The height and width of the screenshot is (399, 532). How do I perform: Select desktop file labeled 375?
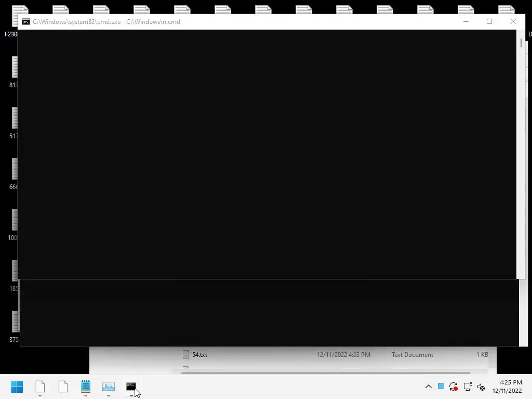pyautogui.click(x=14, y=327)
